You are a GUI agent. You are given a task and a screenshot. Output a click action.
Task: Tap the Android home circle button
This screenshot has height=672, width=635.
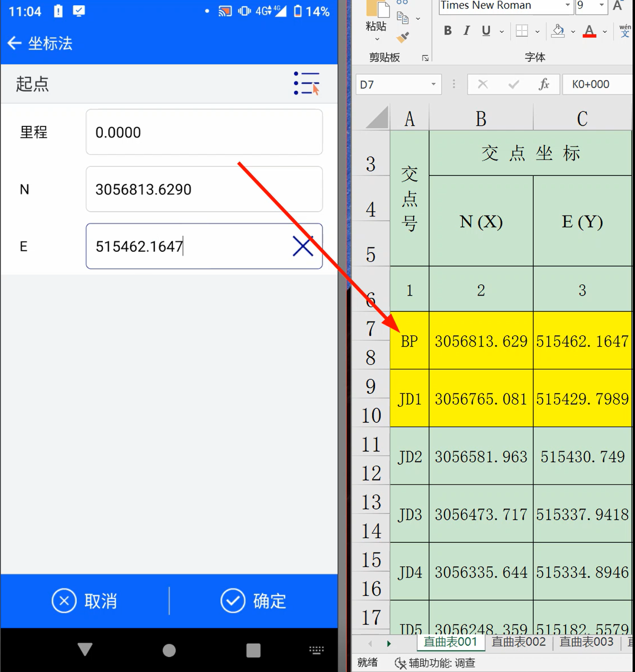point(169,650)
